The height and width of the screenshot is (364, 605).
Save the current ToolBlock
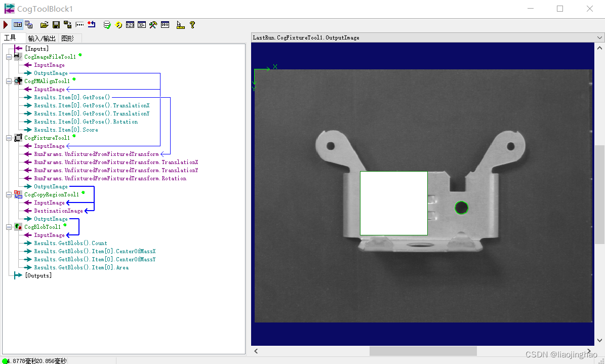[56, 24]
